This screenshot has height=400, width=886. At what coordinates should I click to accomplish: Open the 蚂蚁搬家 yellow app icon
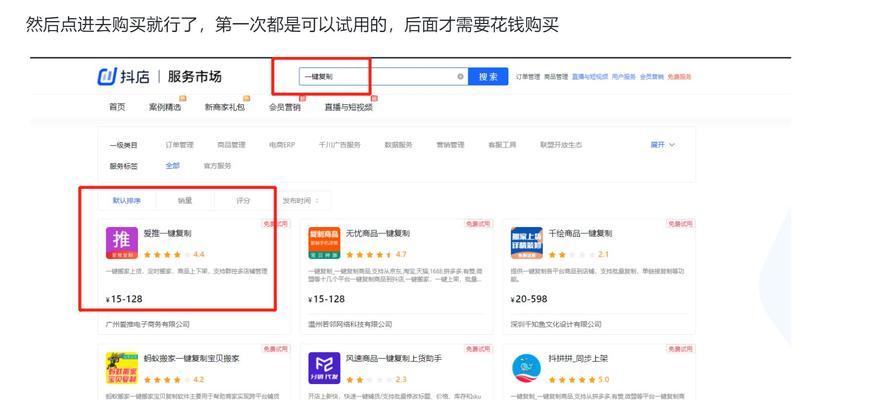click(121, 368)
